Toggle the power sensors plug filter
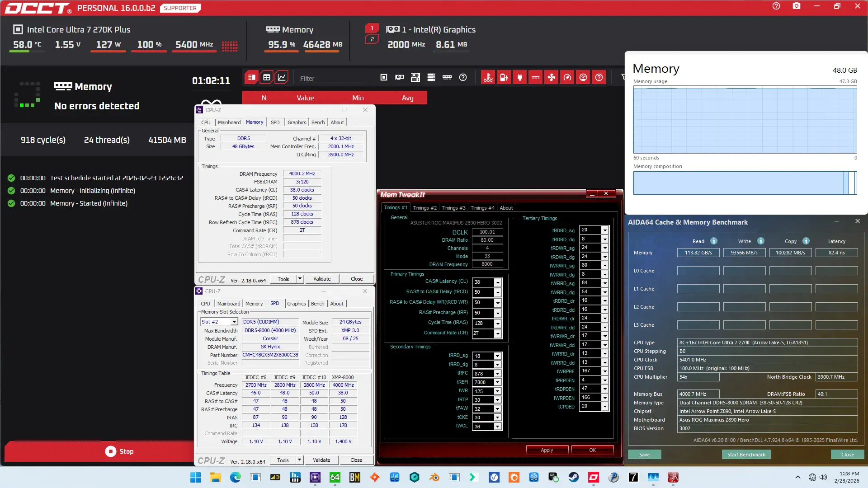The width and height of the screenshot is (868, 488). 520,77
